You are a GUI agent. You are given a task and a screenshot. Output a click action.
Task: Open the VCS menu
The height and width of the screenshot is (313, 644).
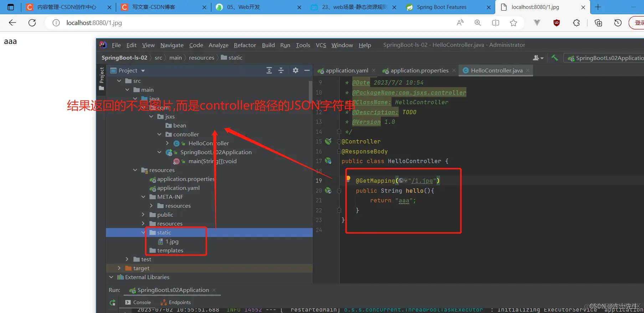pos(321,45)
